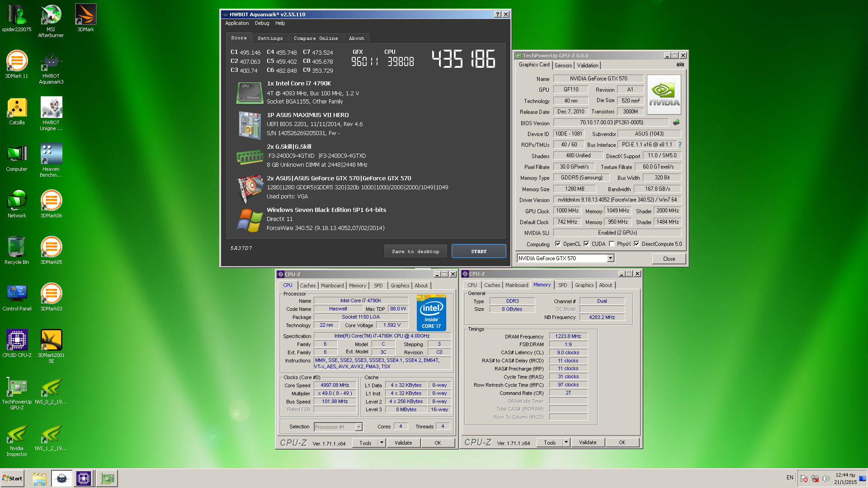Open the Computer desktop icon
The image size is (868, 488).
(x=17, y=158)
